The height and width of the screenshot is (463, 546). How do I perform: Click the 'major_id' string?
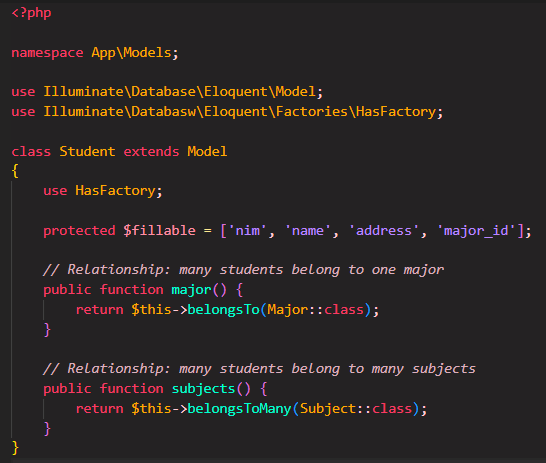pyautogui.click(x=476, y=230)
